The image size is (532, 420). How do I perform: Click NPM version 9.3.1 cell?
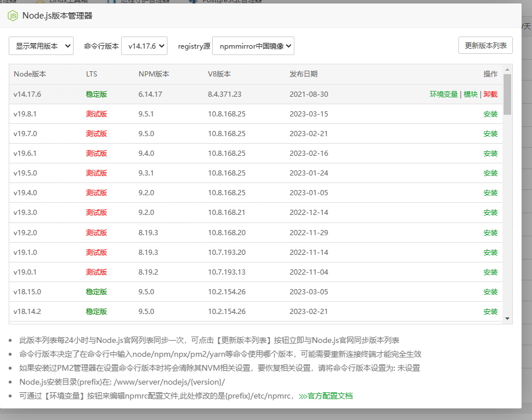146,173
